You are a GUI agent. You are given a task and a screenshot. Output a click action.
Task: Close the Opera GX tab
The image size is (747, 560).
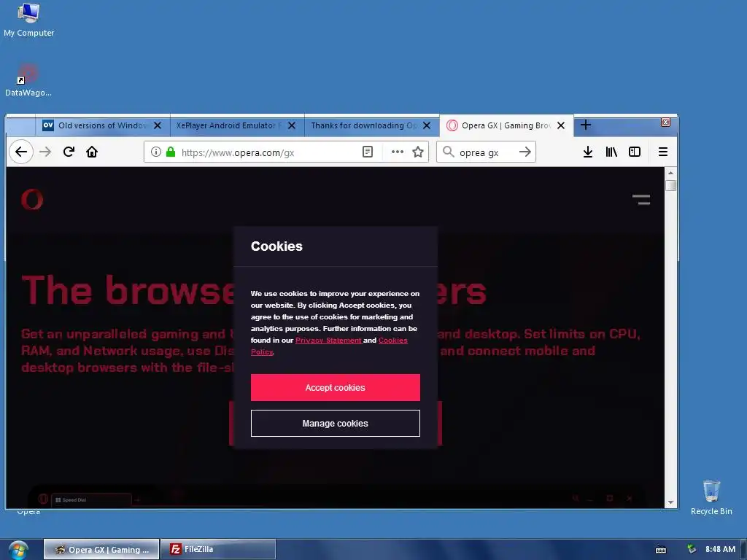pyautogui.click(x=561, y=125)
